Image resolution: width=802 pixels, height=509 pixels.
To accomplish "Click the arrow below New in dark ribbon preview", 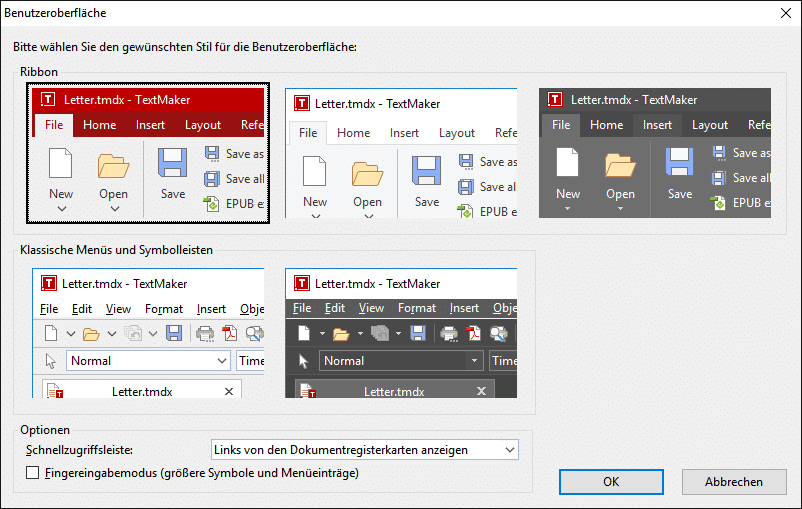I will (x=567, y=209).
